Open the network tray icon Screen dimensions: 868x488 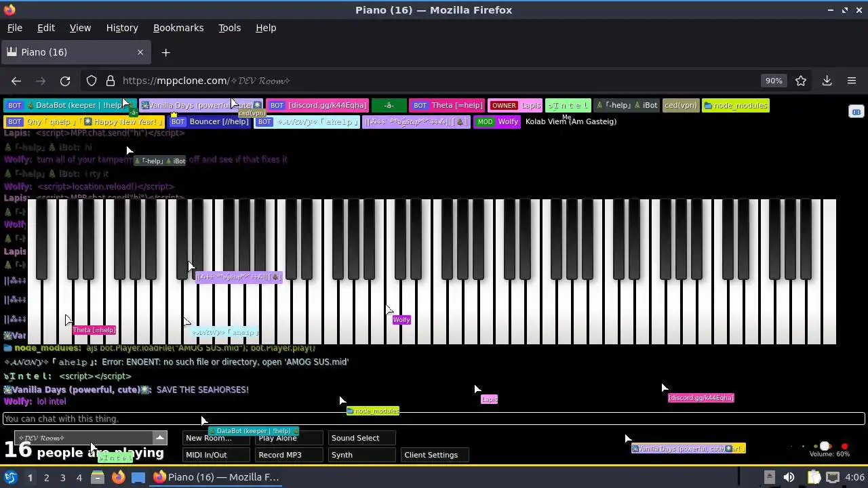click(833, 477)
